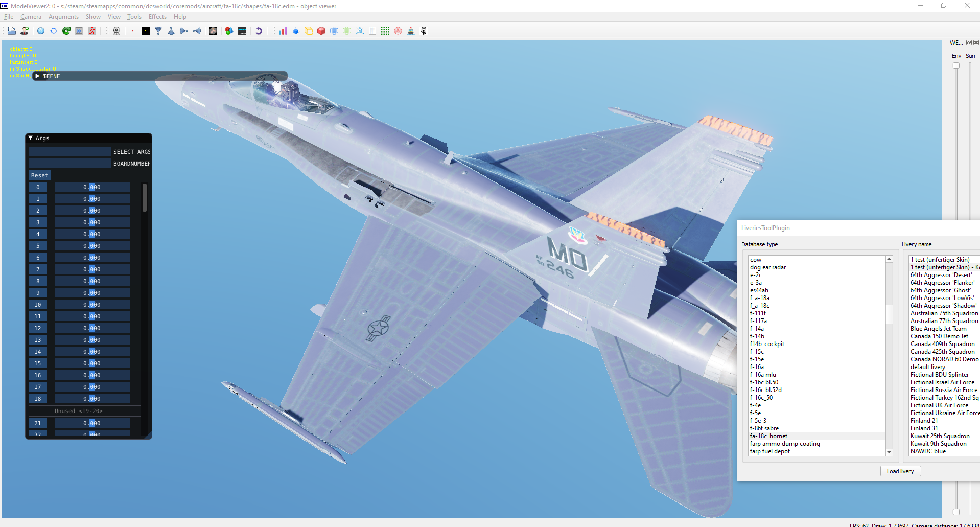The image size is (980, 527).
Task: Click the Reset button in Args panel
Action: (x=39, y=175)
